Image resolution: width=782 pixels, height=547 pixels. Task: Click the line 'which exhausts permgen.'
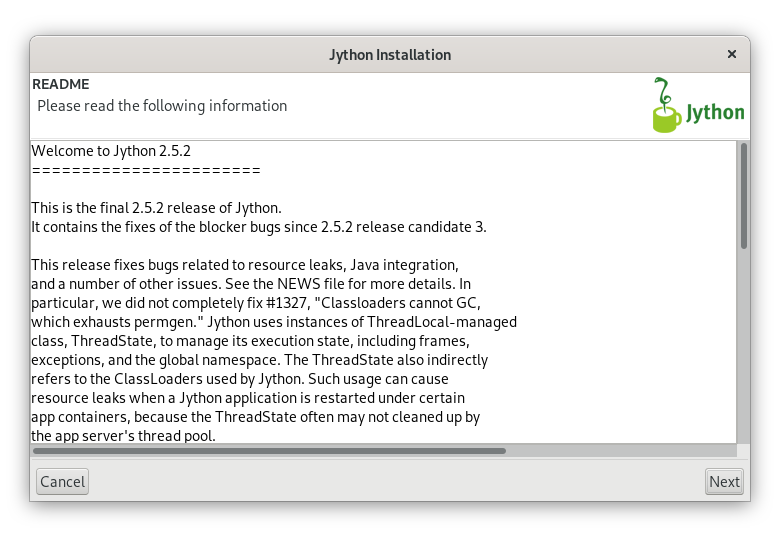click(x=274, y=322)
